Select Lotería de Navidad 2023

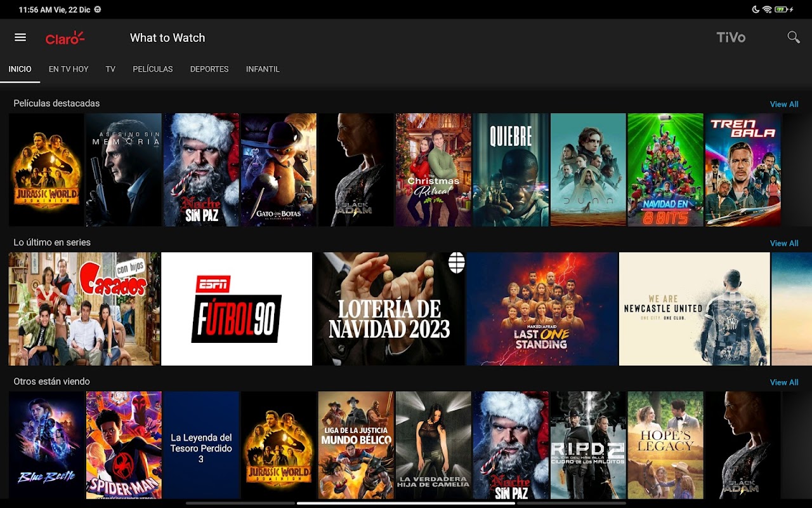[x=390, y=309]
